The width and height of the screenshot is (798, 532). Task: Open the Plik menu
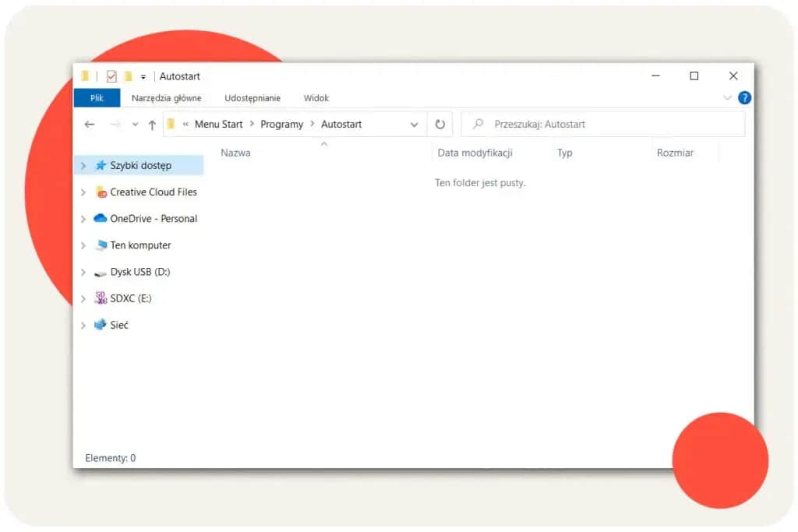point(96,97)
